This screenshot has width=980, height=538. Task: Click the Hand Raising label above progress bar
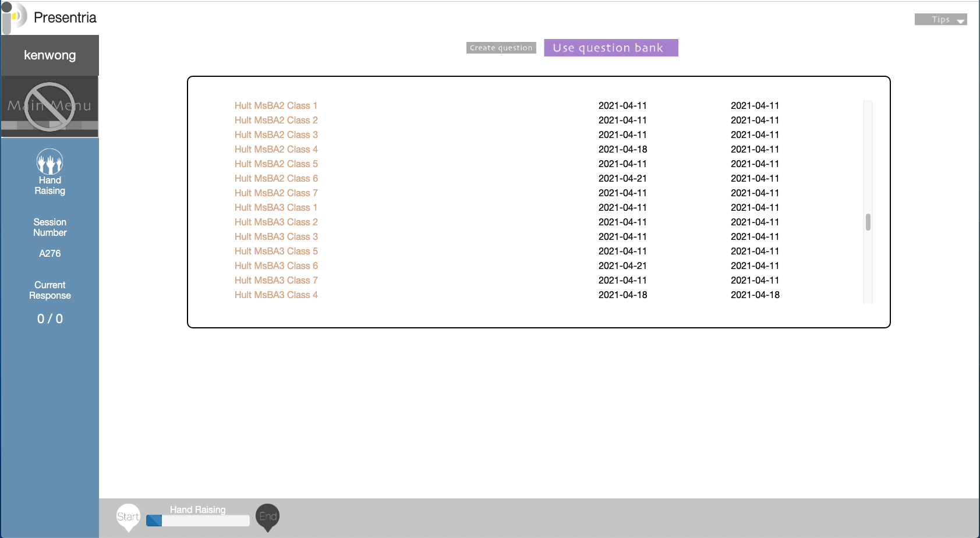point(198,509)
